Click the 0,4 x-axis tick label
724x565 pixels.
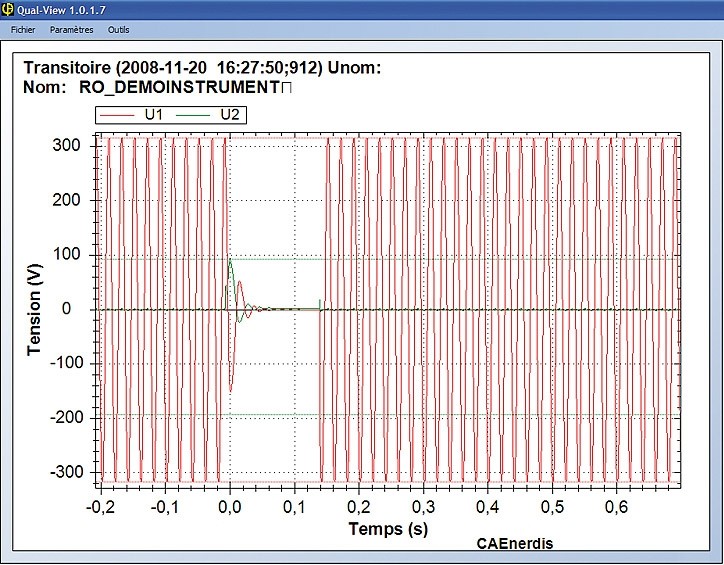click(x=488, y=507)
